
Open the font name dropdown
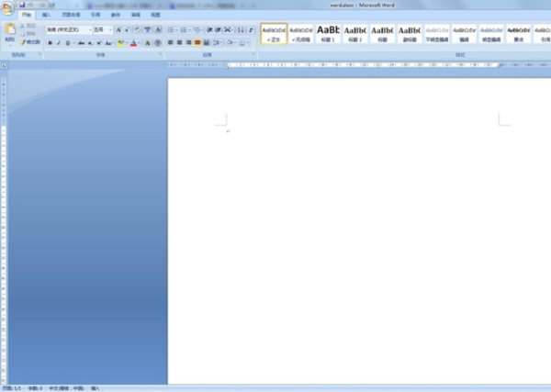pyautogui.click(x=90, y=30)
